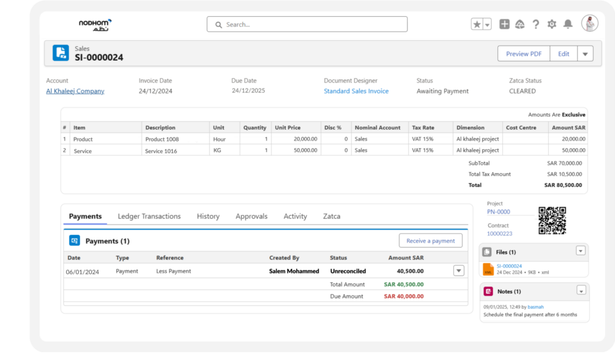This screenshot has height=364, width=615.
Task: Click the invoice QR code
Action: click(x=553, y=220)
